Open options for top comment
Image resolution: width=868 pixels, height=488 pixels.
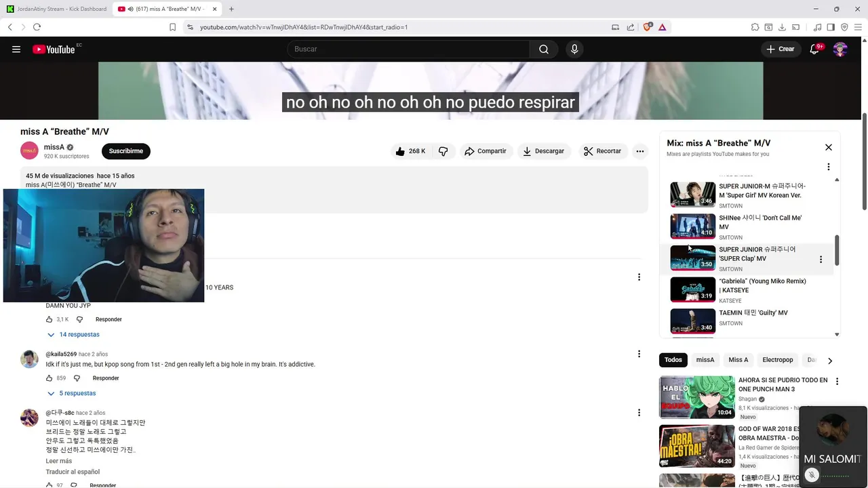(639, 277)
